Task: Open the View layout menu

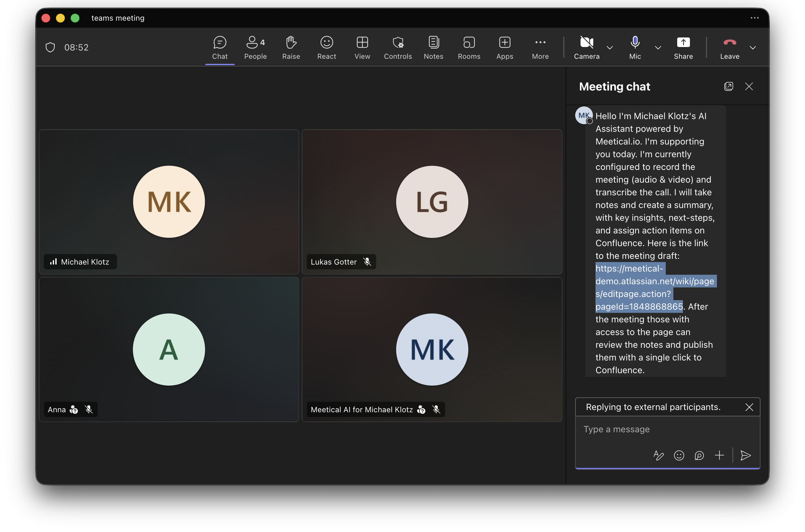Action: [362, 48]
